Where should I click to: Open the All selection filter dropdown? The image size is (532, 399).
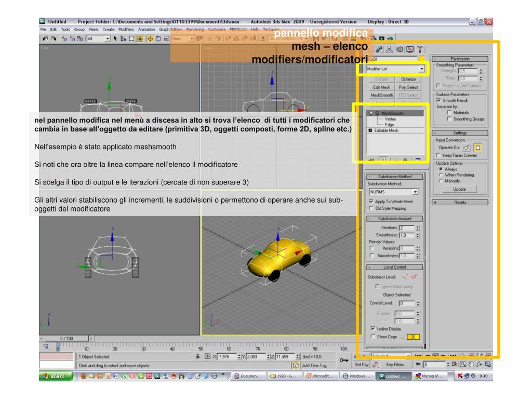coord(99,38)
